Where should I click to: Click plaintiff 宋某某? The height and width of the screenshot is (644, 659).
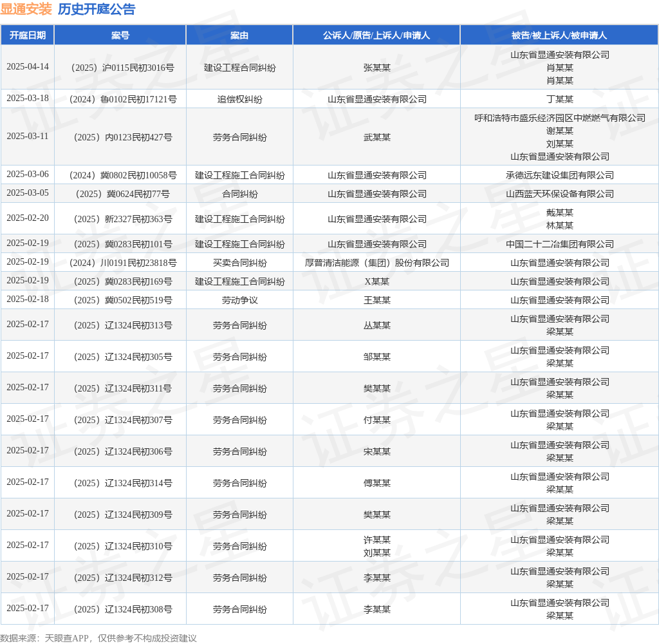pos(377,452)
